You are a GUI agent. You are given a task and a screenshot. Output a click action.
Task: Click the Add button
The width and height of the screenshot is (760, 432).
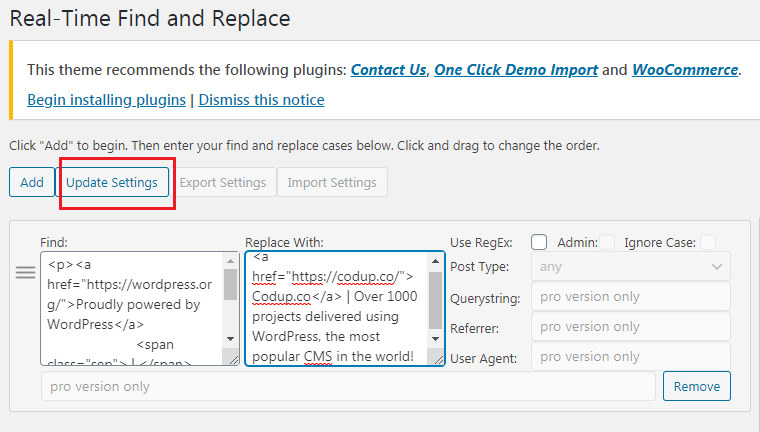pyautogui.click(x=32, y=182)
